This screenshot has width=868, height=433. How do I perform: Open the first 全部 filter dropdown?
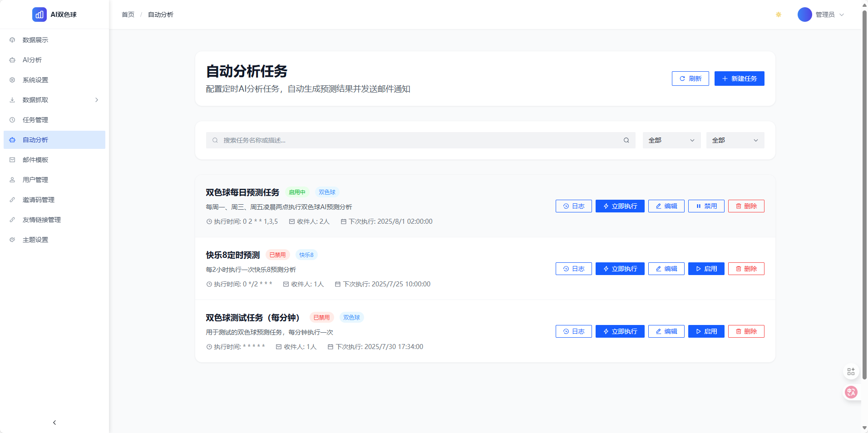(671, 140)
